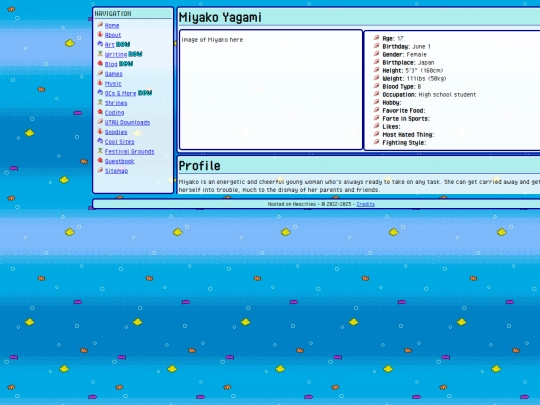Click the 'Likes:' label
The width and height of the screenshot is (540, 405).
coord(391,127)
